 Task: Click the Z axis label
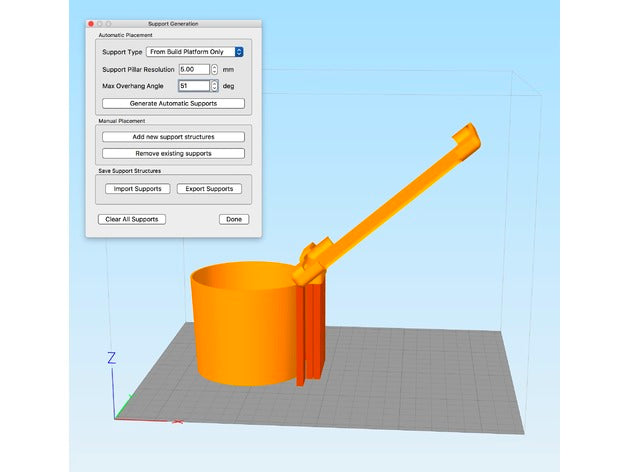(x=112, y=358)
